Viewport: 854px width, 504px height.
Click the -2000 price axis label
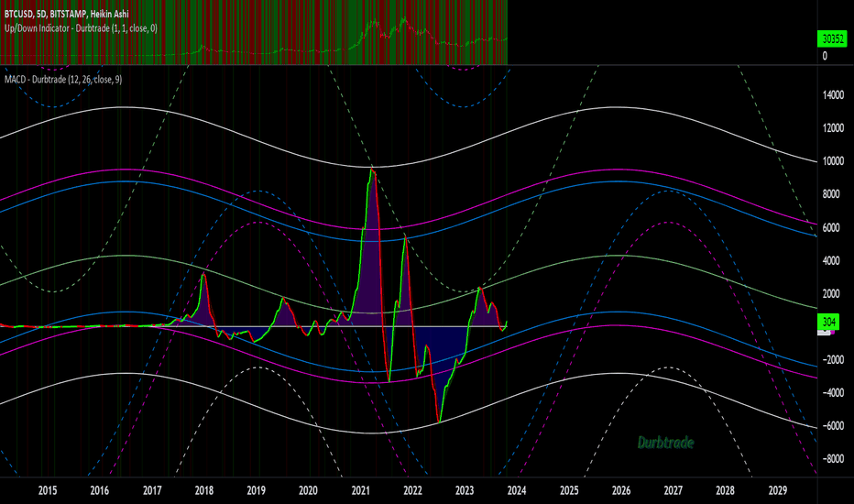pos(831,359)
